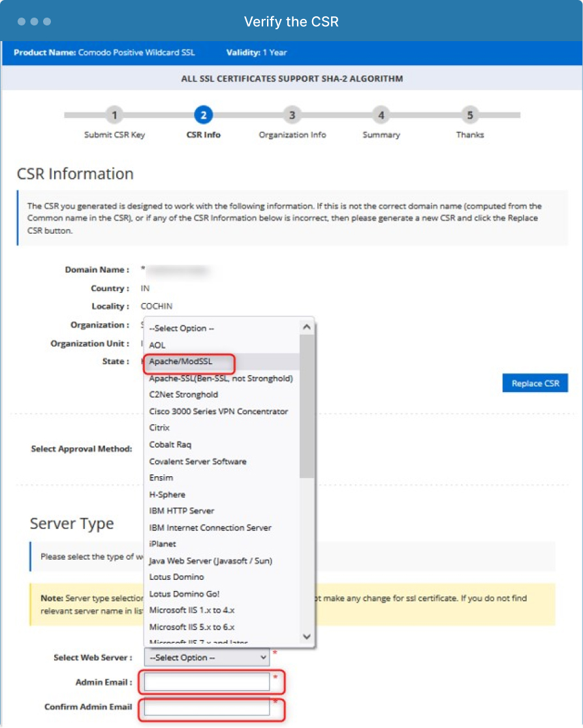The image size is (583, 728).
Task: Click the Organization Info step label
Action: [292, 134]
